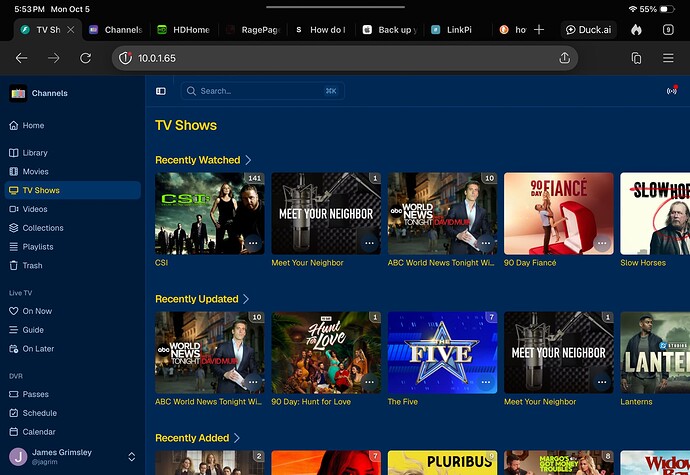This screenshot has width=690, height=475.
Task: Open the Slow Horses thumbnail
Action: pyautogui.click(x=655, y=214)
